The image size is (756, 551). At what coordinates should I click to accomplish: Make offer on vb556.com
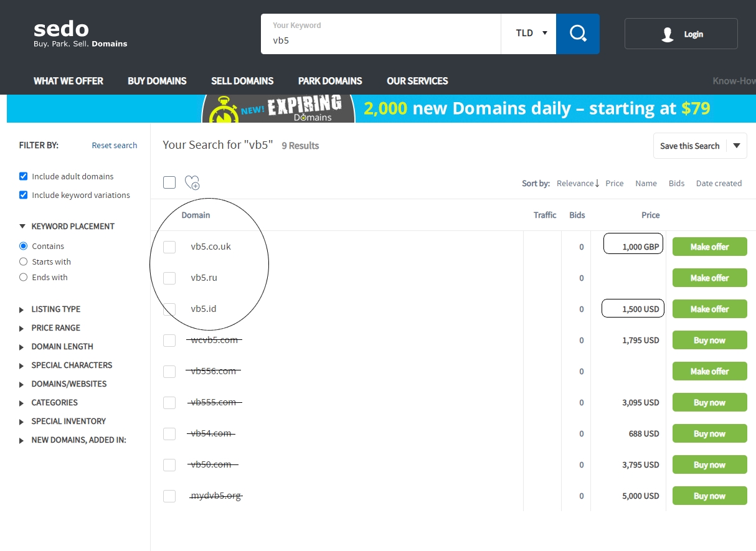tap(709, 371)
